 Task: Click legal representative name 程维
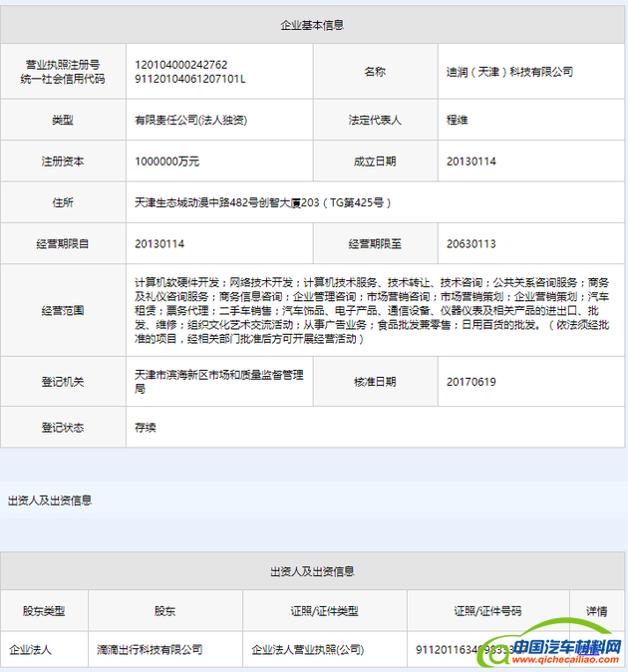click(x=457, y=120)
